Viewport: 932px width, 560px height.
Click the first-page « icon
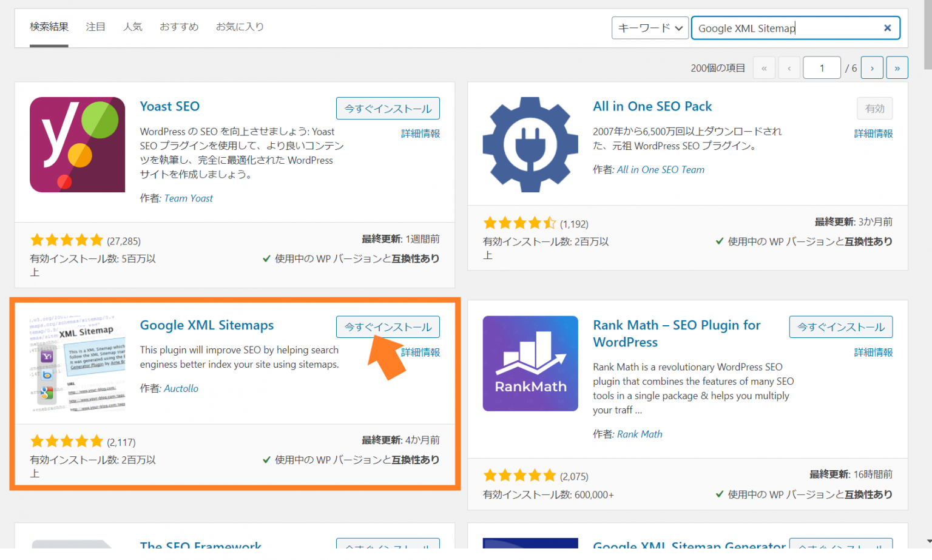764,67
